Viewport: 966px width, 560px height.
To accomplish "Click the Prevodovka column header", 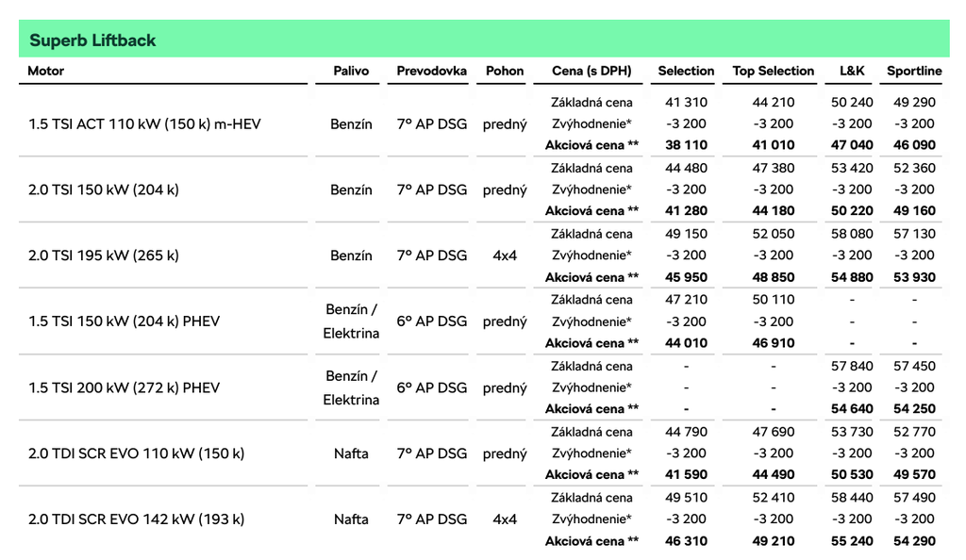I will pos(431,71).
